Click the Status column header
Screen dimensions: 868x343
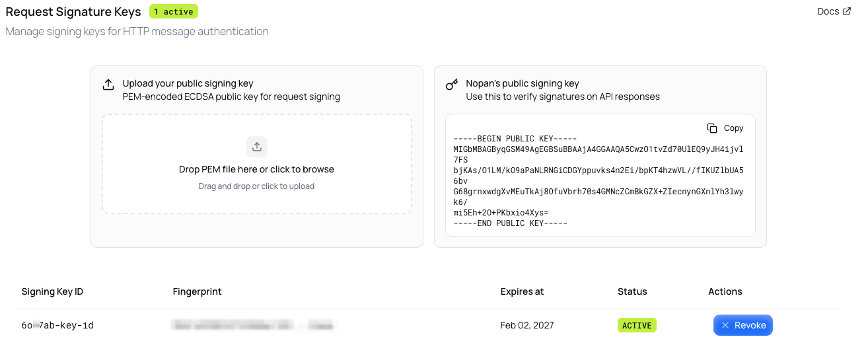click(x=632, y=291)
